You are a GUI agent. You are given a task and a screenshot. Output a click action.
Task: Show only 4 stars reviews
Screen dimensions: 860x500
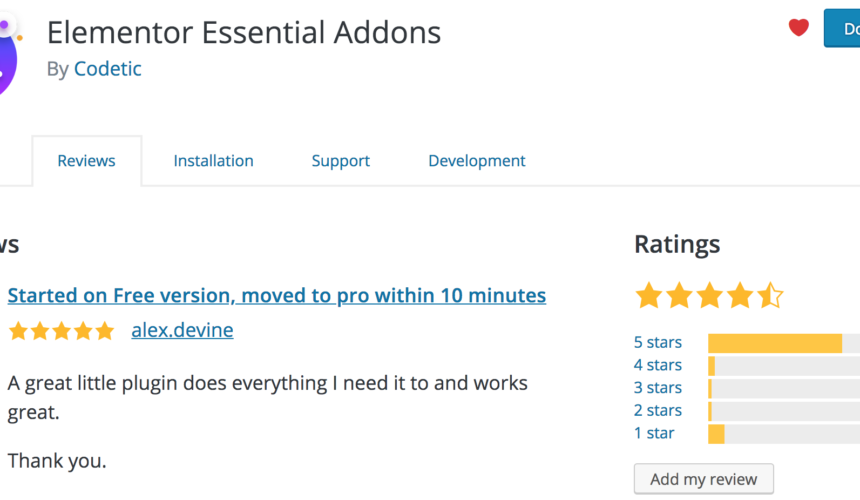point(658,365)
